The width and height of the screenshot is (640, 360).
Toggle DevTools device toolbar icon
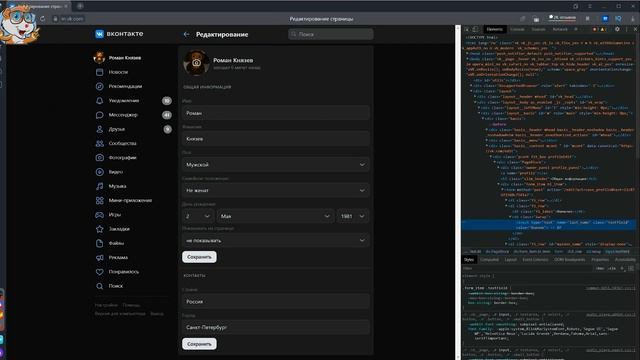476,29
